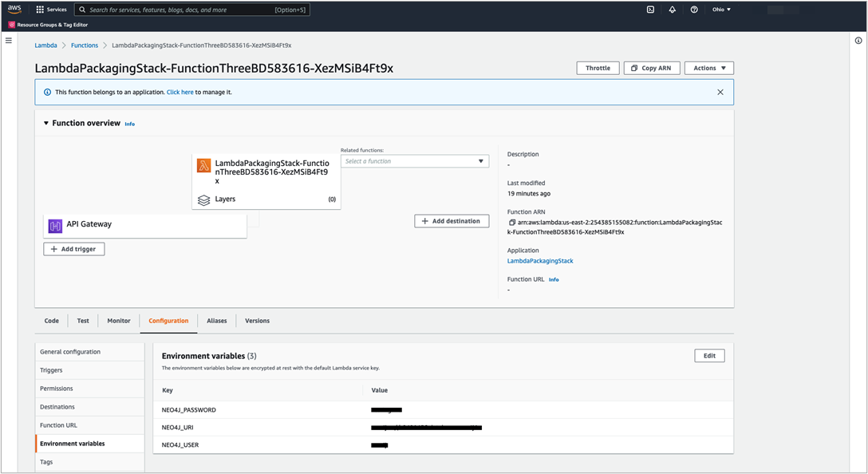Open the AWS home logo
868x474 pixels.
(x=14, y=10)
